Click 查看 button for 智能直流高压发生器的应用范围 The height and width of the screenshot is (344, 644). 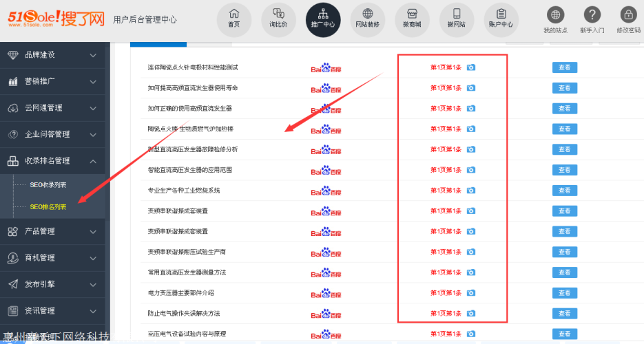pyautogui.click(x=565, y=170)
